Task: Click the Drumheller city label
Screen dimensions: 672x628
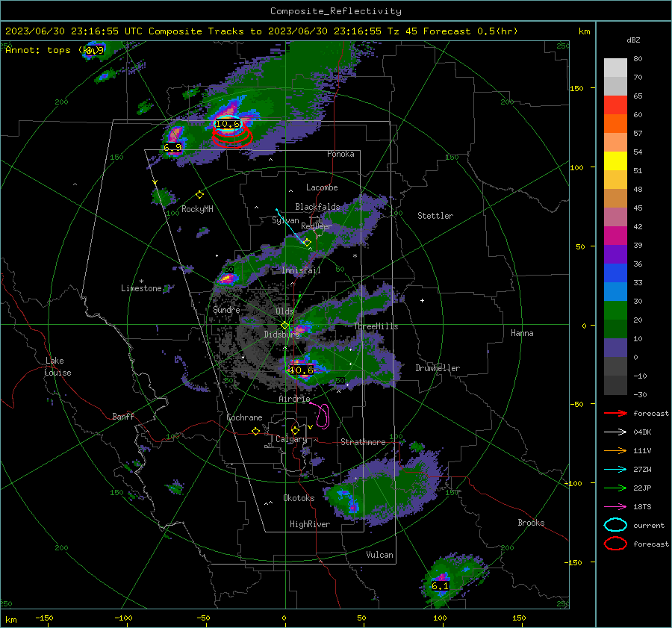Action: 438,368
